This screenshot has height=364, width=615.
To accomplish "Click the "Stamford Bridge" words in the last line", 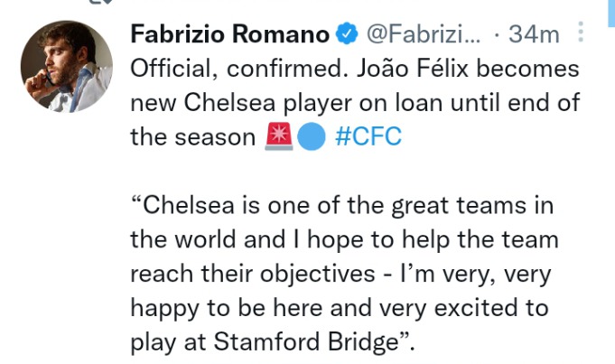I will [306, 342].
